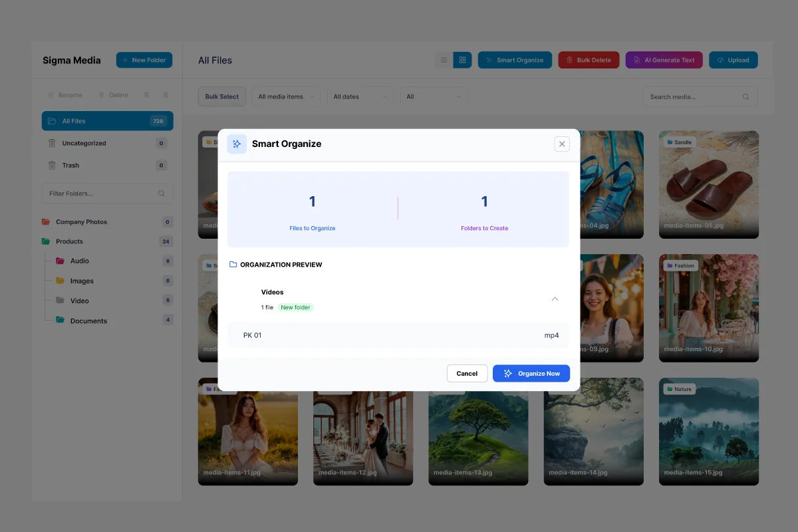Open the Company Photos folder
The height and width of the screenshot is (532, 798).
[81, 222]
